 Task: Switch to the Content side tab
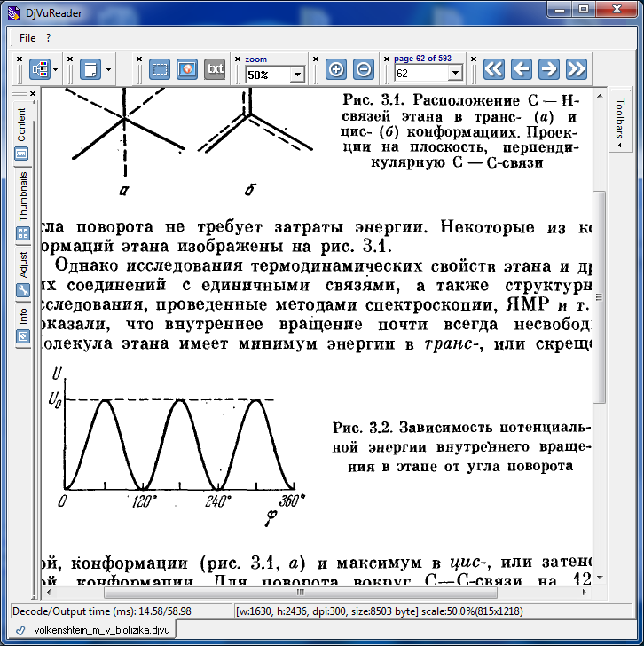22,133
